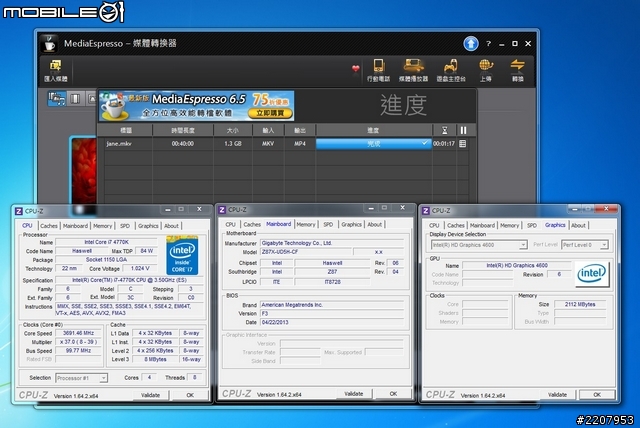This screenshot has width=640, height=428.
Task: Click the Gigabyte Technology Co., Ltd. manufacturer field
Action: [x=331, y=243]
